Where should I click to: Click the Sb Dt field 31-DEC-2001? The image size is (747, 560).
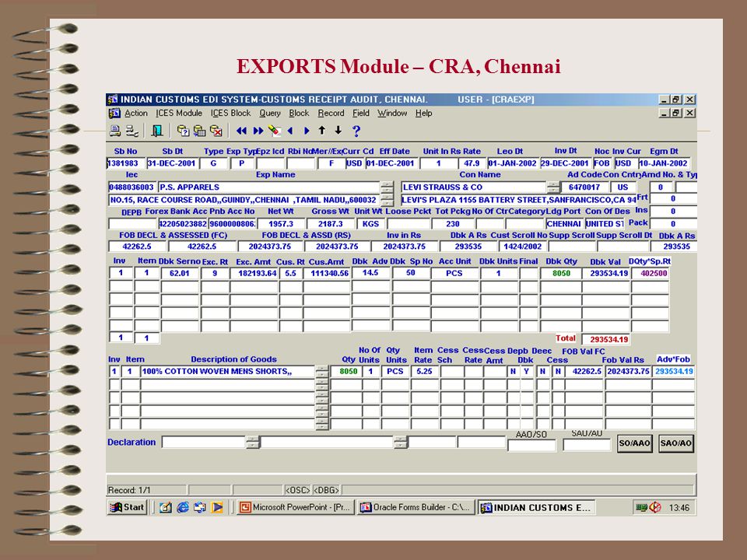pos(171,163)
